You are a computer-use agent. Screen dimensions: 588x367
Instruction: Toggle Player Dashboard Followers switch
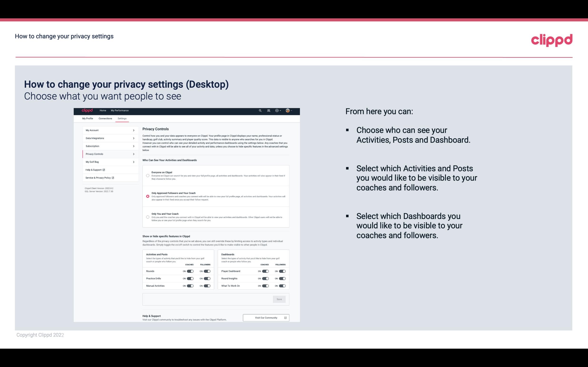click(282, 271)
